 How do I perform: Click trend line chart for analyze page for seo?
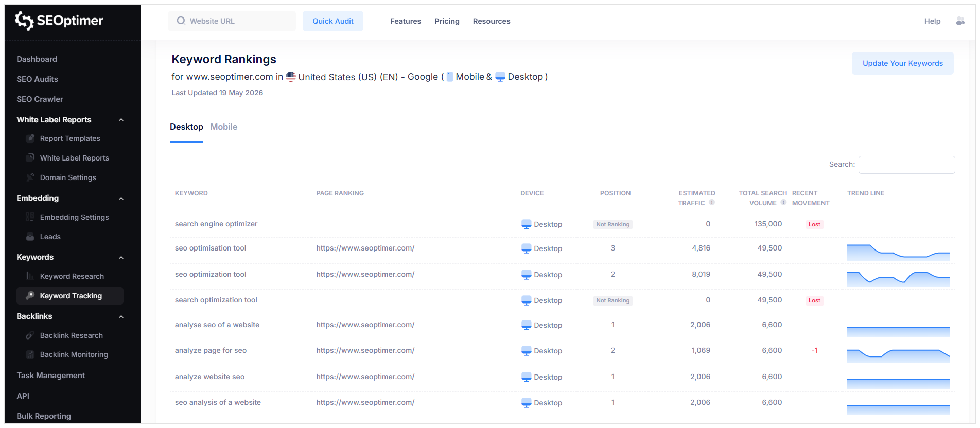coord(899,356)
